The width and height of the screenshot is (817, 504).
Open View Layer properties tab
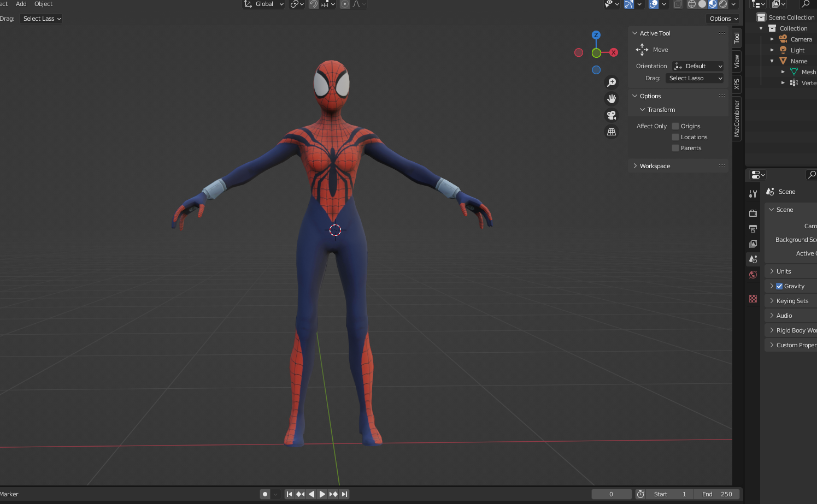(753, 244)
